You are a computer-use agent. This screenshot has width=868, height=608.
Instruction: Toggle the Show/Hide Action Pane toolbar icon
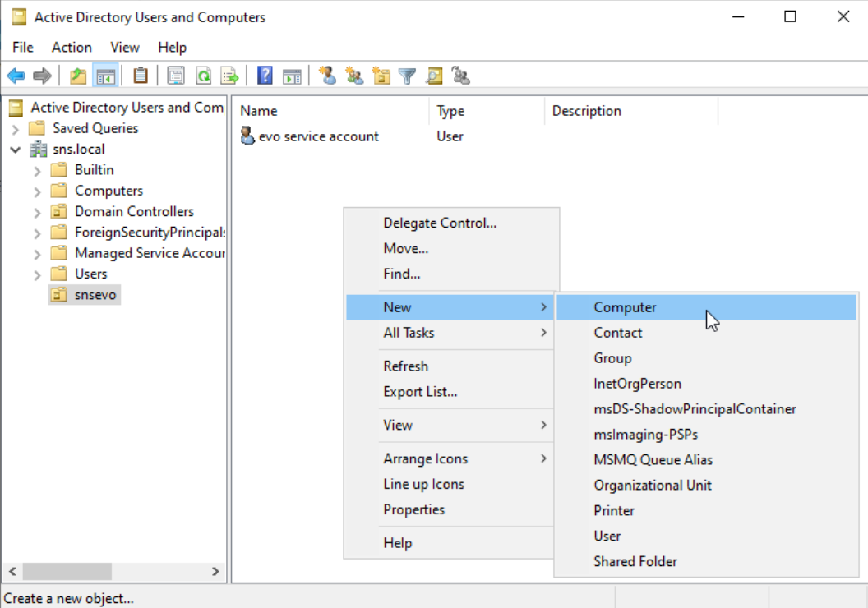click(292, 76)
